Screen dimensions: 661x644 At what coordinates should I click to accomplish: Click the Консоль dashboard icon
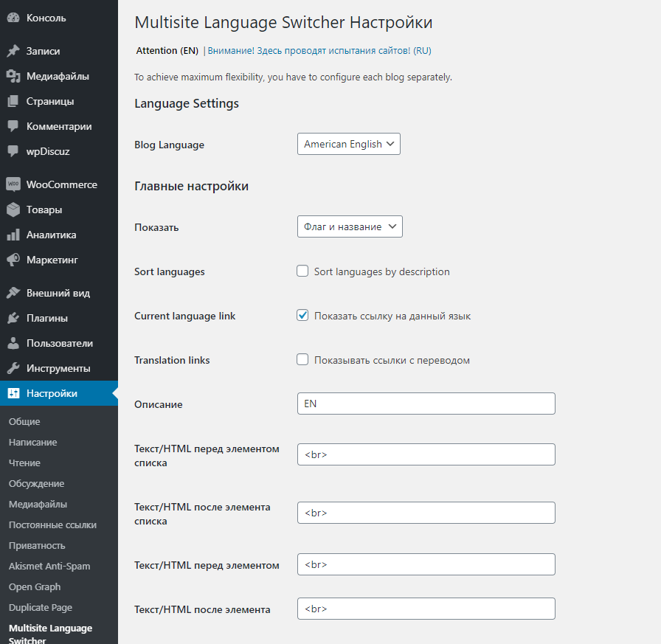pos(13,18)
